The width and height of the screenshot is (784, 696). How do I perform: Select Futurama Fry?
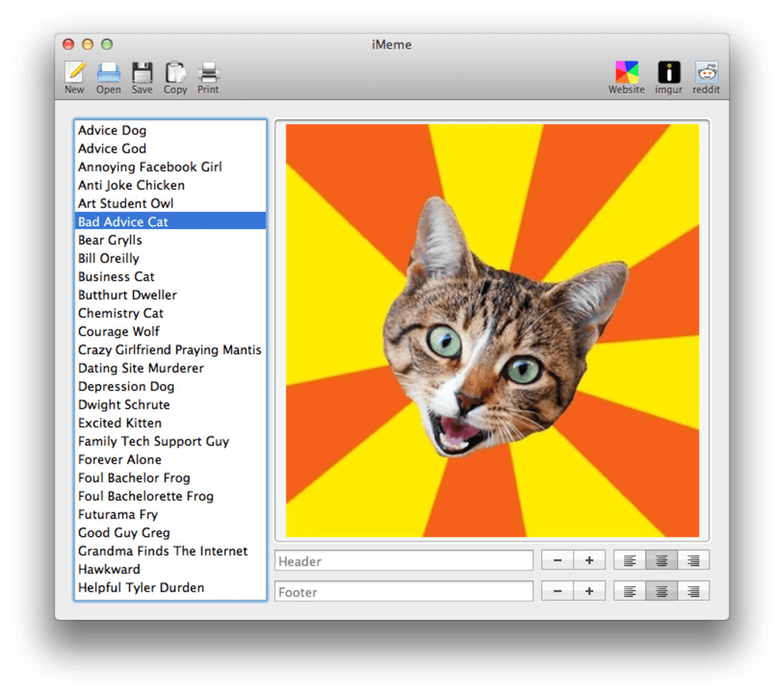tap(171, 515)
